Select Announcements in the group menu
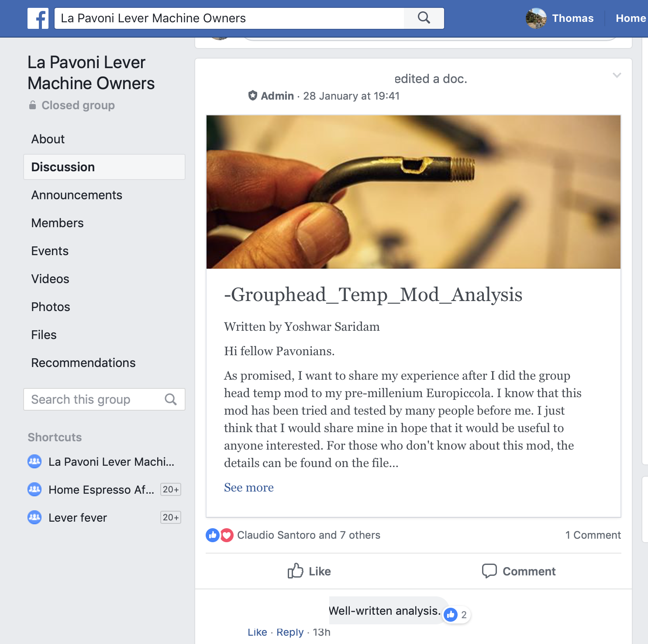This screenshot has height=644, width=648. tap(77, 195)
